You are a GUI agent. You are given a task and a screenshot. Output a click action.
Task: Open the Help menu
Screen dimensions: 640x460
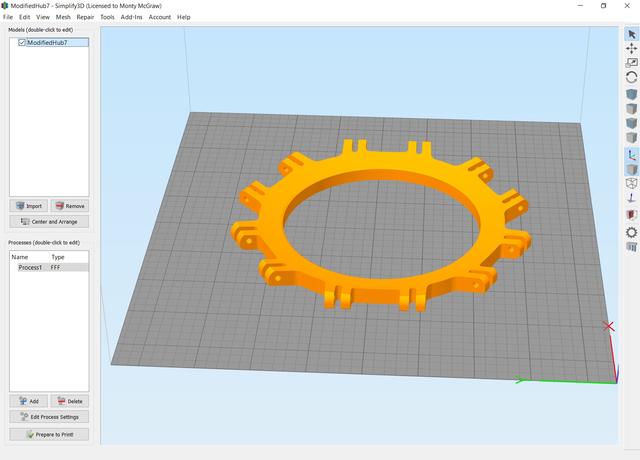184,17
